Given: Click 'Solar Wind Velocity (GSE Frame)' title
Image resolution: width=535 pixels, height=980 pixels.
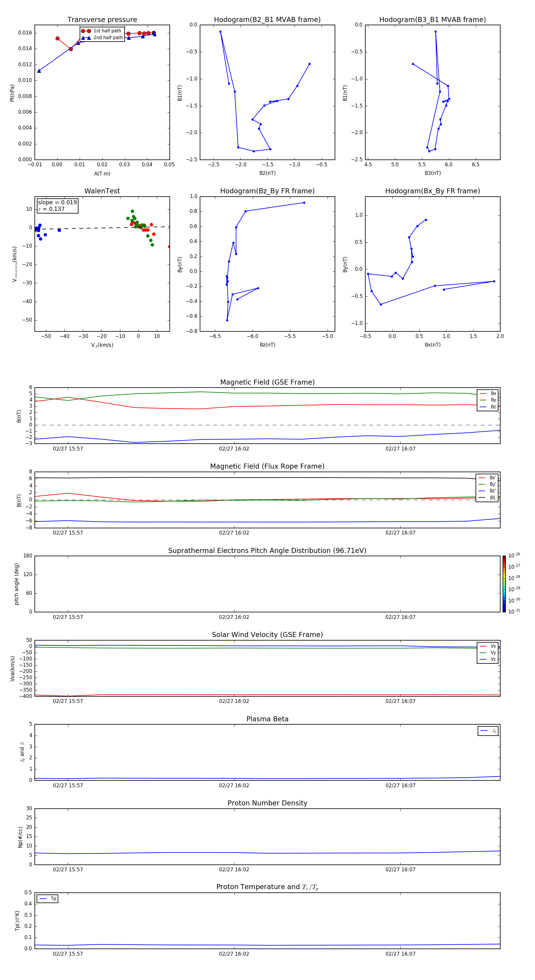Looking at the screenshot, I should click(x=267, y=635).
